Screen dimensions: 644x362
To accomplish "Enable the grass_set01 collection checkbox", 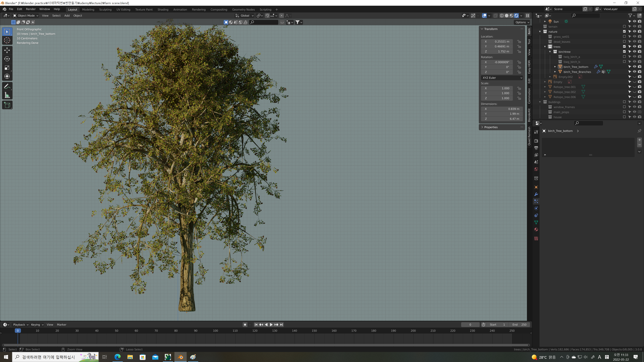I will pos(624,37).
